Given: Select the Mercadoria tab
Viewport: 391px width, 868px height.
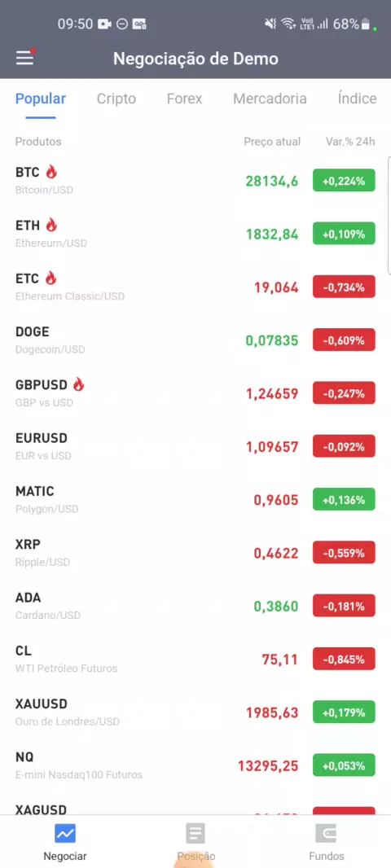Looking at the screenshot, I should point(270,99).
